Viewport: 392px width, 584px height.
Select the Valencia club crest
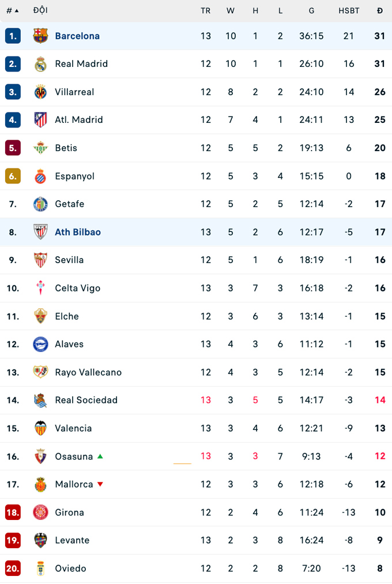(x=40, y=428)
